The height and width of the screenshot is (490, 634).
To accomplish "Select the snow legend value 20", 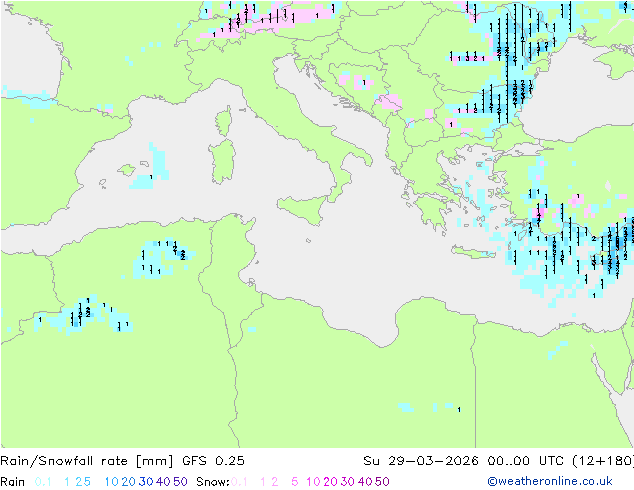I will tap(330, 482).
